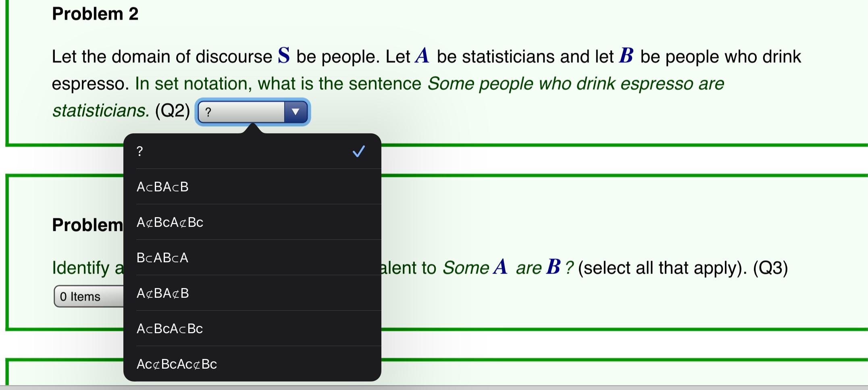Image resolution: width=868 pixels, height=390 pixels.
Task: Select the A⊄B A⊄Bc option
Action: point(169,222)
